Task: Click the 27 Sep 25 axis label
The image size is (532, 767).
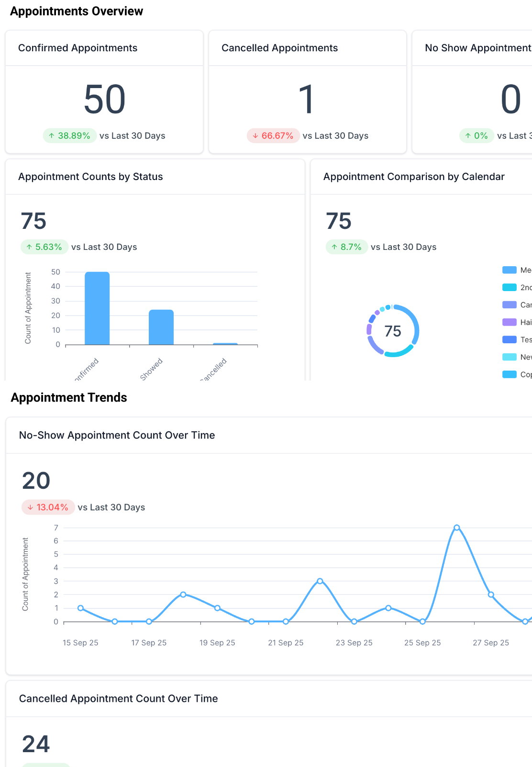Action: [491, 643]
